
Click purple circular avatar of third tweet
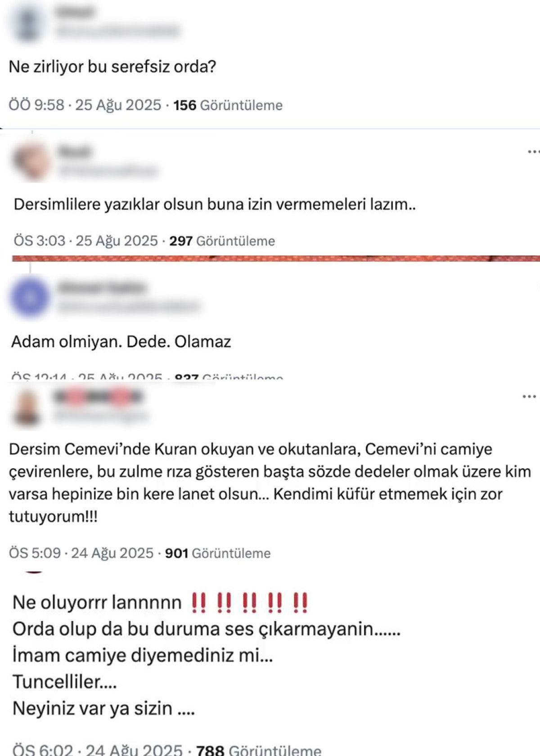click(x=30, y=297)
